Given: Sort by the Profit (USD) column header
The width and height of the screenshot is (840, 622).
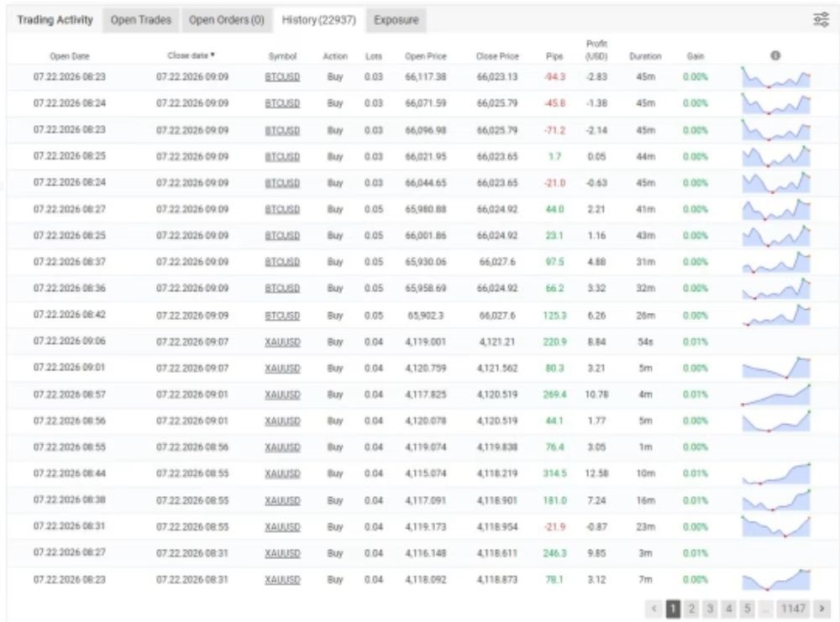Looking at the screenshot, I should [x=596, y=50].
